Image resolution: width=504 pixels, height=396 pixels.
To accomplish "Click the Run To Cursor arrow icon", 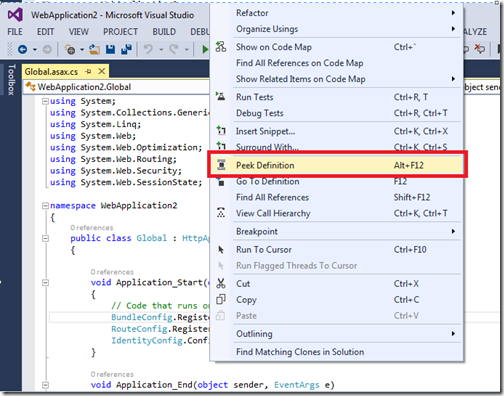I will click(x=221, y=249).
